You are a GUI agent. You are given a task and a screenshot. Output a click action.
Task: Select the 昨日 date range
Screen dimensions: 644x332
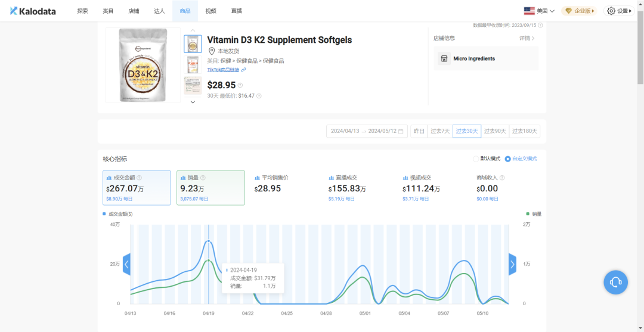point(419,131)
